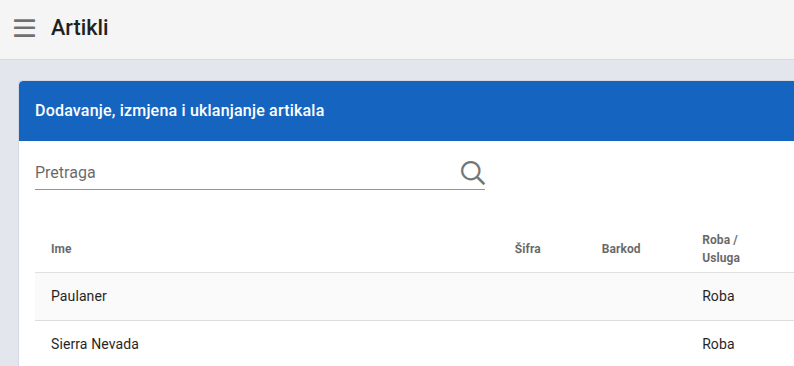794x366 pixels.
Task: Select the Paulaner article row
Action: coord(414,296)
